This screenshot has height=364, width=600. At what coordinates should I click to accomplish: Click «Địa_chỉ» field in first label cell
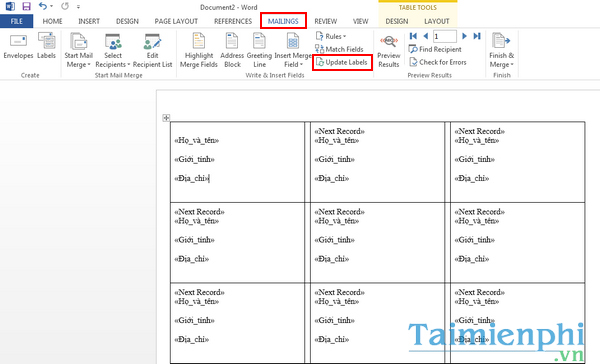tap(191, 178)
